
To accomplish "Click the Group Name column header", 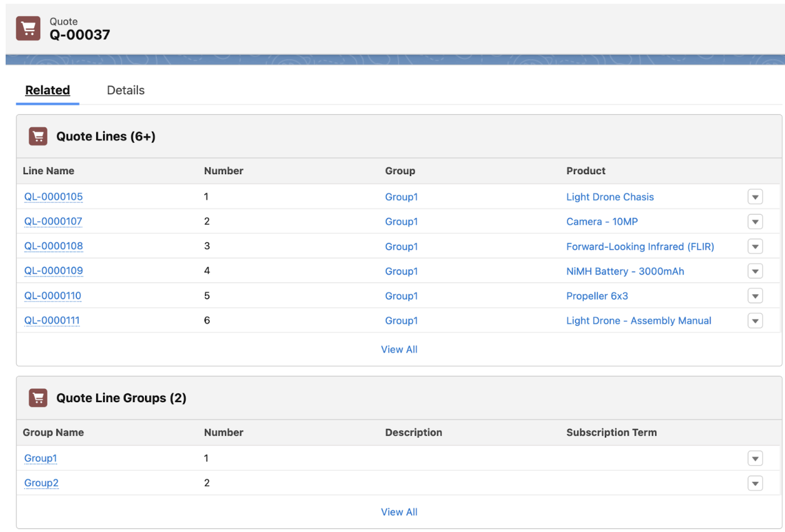I will (53, 432).
